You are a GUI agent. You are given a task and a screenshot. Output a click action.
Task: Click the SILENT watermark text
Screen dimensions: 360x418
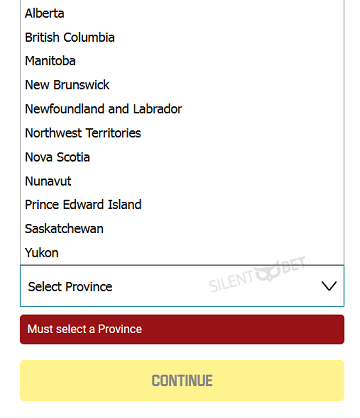[232, 283]
